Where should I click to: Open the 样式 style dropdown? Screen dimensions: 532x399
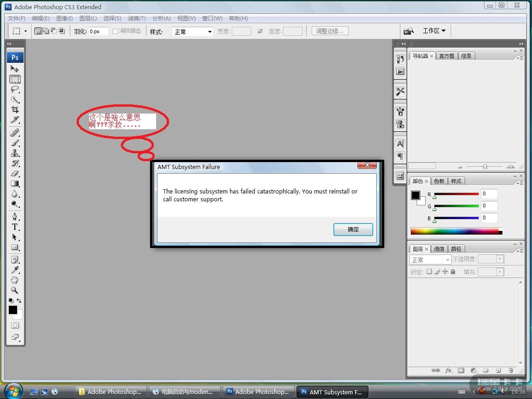point(193,31)
